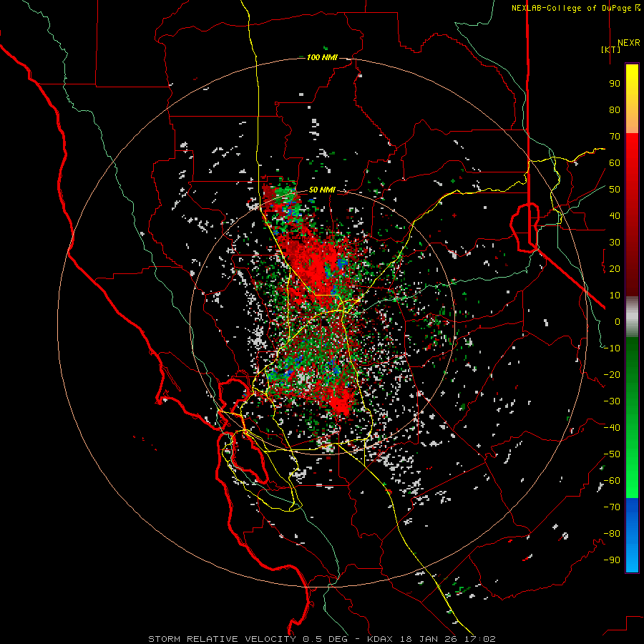
Task: Pick the light blue segment near -90
Action: coord(632,559)
